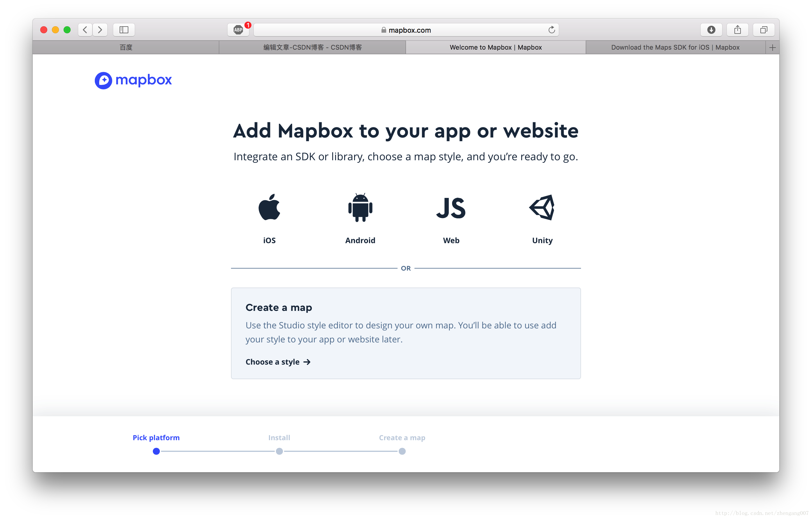Click the Android label
This screenshot has width=812, height=519.
pos(360,241)
